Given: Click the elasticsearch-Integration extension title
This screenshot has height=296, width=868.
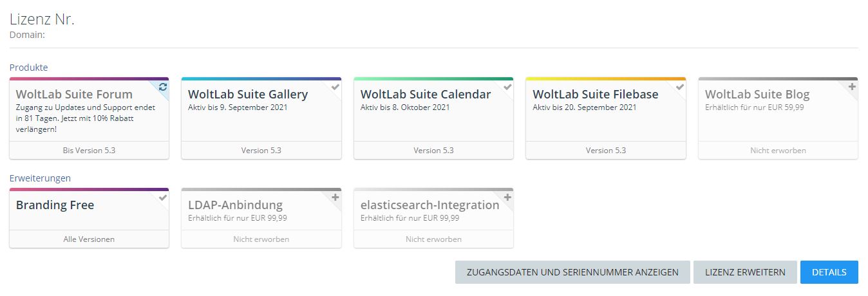Looking at the screenshot, I should (429, 205).
